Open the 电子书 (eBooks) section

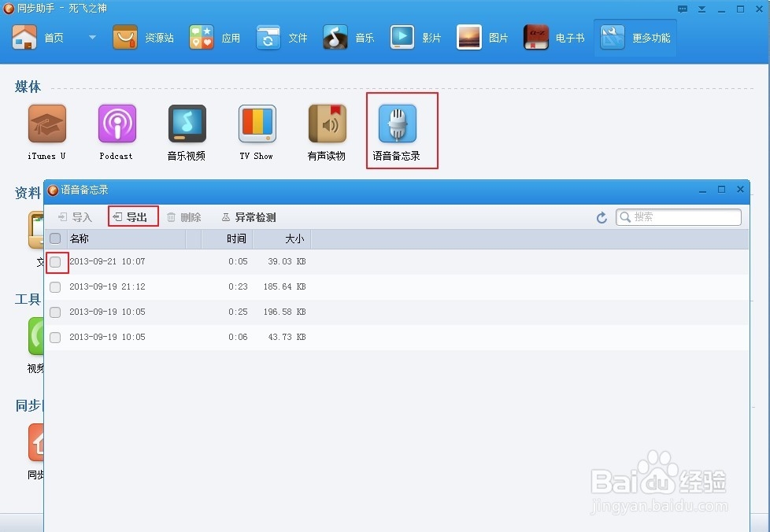[551, 36]
